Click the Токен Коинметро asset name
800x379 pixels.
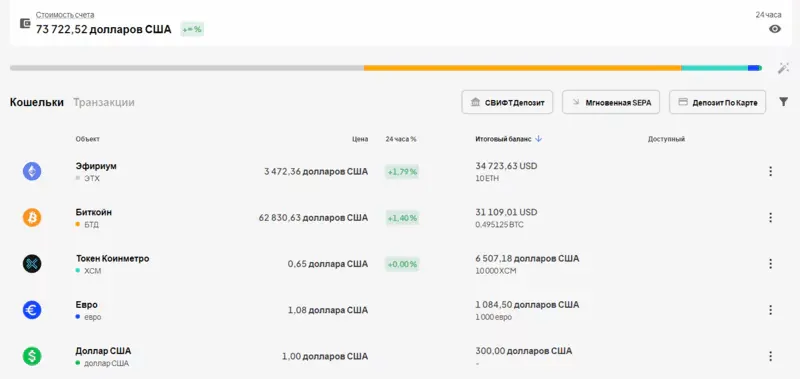pyautogui.click(x=112, y=258)
